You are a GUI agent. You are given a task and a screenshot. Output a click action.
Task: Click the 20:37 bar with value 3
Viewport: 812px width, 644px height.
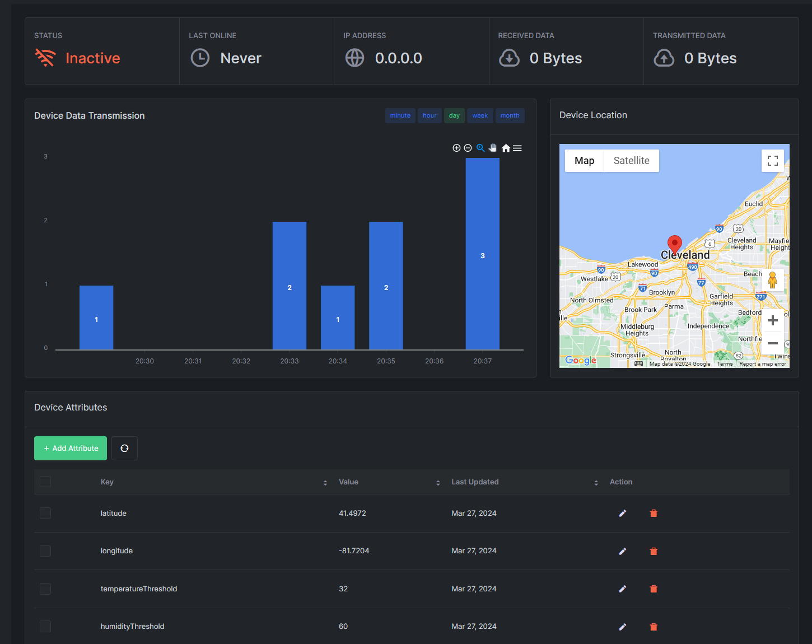[x=483, y=254]
